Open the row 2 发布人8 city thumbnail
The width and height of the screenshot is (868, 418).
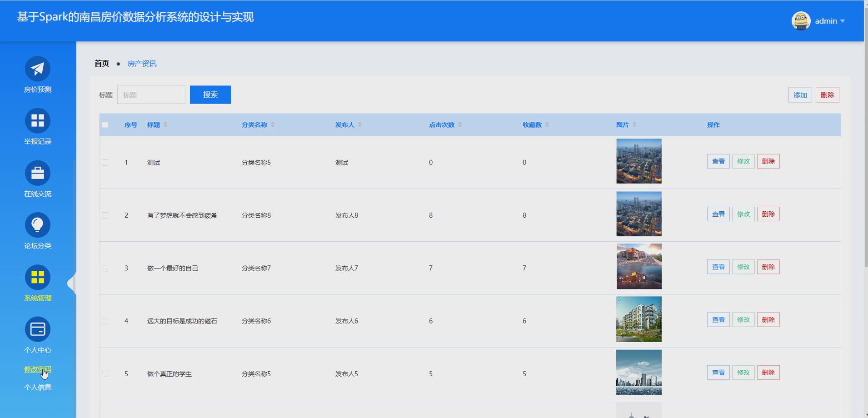point(639,214)
